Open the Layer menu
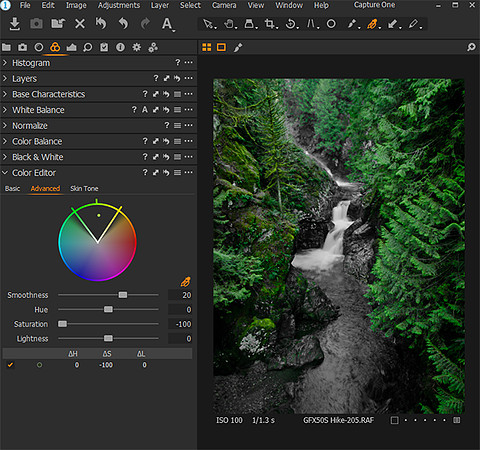480x450 pixels. tap(160, 5)
